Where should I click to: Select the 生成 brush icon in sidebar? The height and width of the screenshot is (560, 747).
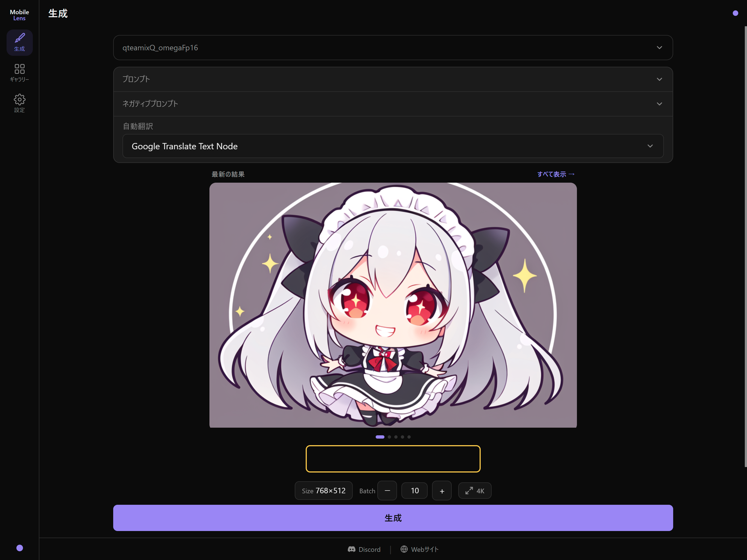pos(19,42)
